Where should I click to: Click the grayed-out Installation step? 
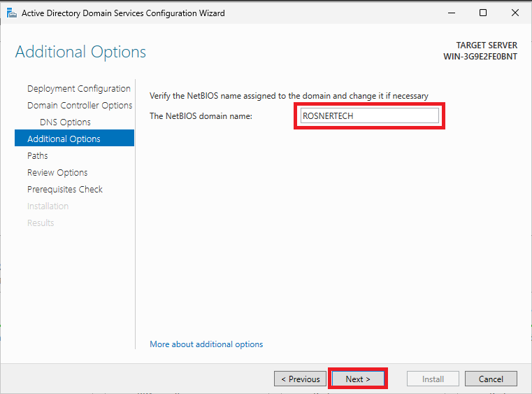48,206
